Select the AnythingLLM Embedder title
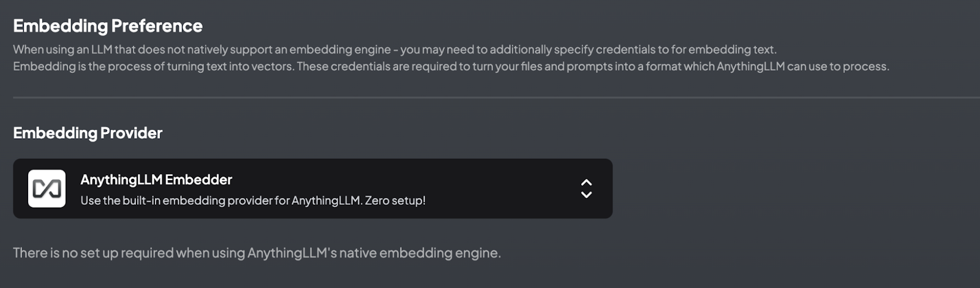 pos(156,180)
